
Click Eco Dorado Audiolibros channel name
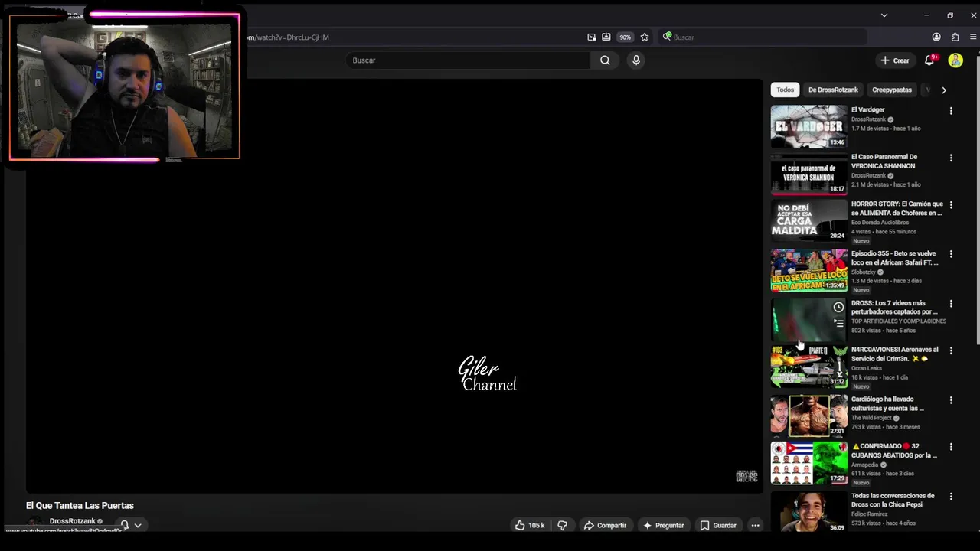(x=880, y=222)
